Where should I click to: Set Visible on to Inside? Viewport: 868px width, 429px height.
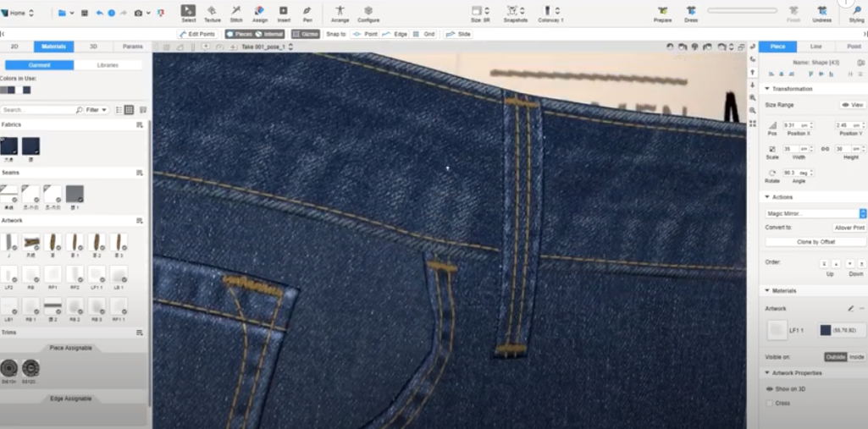tap(856, 357)
